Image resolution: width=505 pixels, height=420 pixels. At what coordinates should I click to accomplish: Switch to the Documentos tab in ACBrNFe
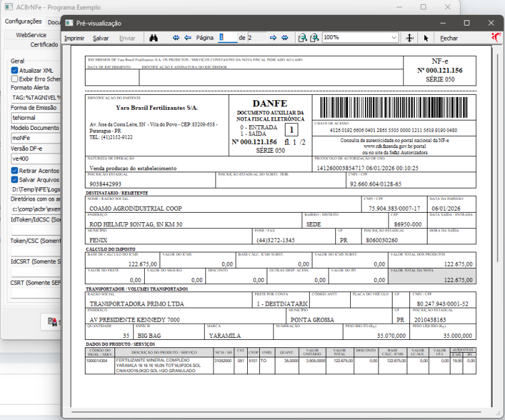pyautogui.click(x=53, y=22)
